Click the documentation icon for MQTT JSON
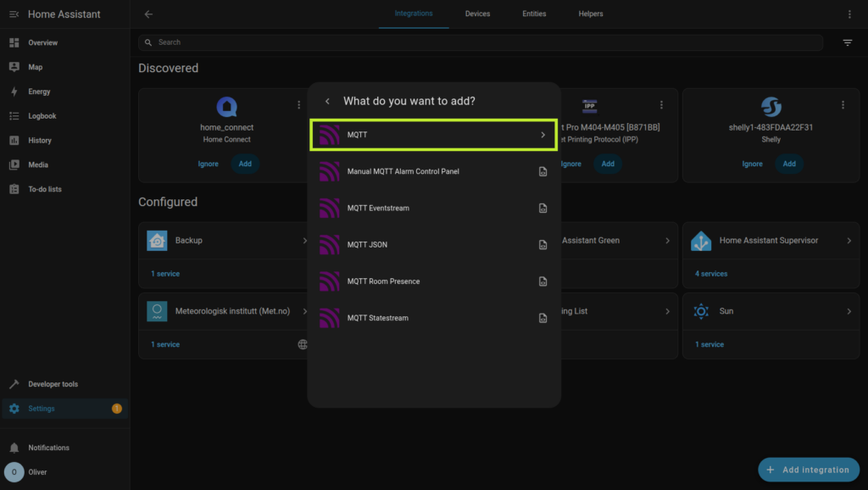Viewport: 868px width, 490px height. (542, 245)
